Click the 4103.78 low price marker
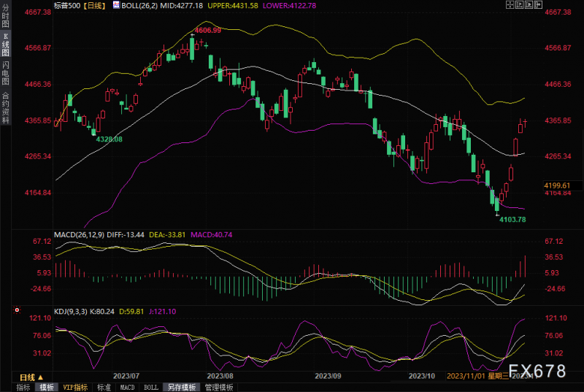The image size is (584, 392). [x=512, y=219]
